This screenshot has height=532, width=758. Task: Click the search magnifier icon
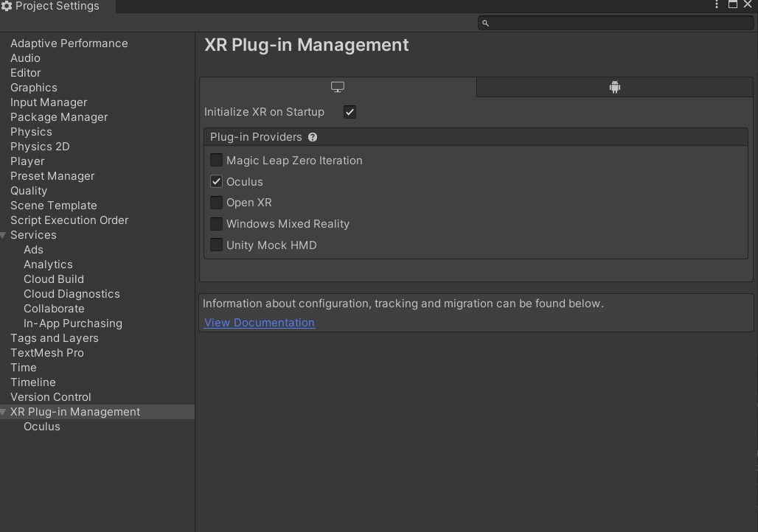pyautogui.click(x=485, y=23)
